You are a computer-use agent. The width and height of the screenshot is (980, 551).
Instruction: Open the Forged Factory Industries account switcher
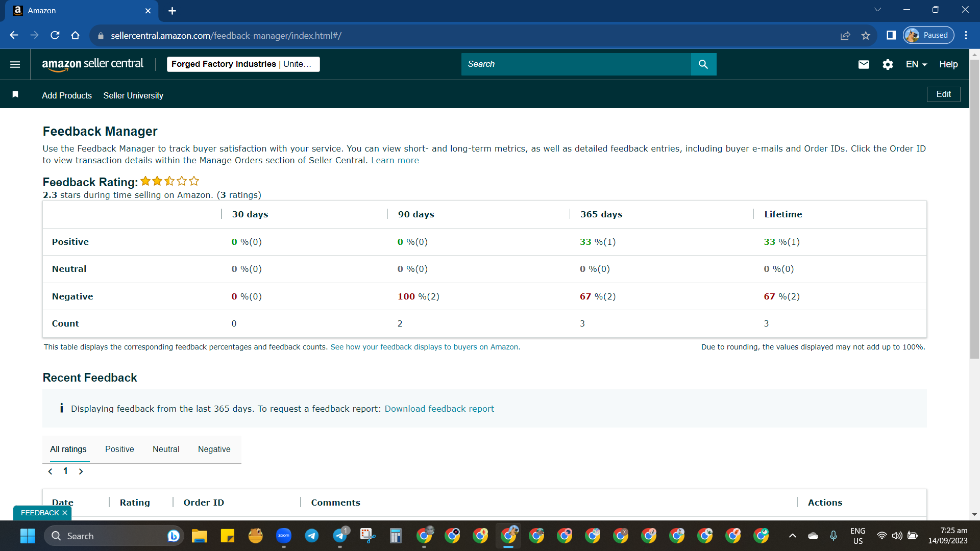[x=243, y=64]
